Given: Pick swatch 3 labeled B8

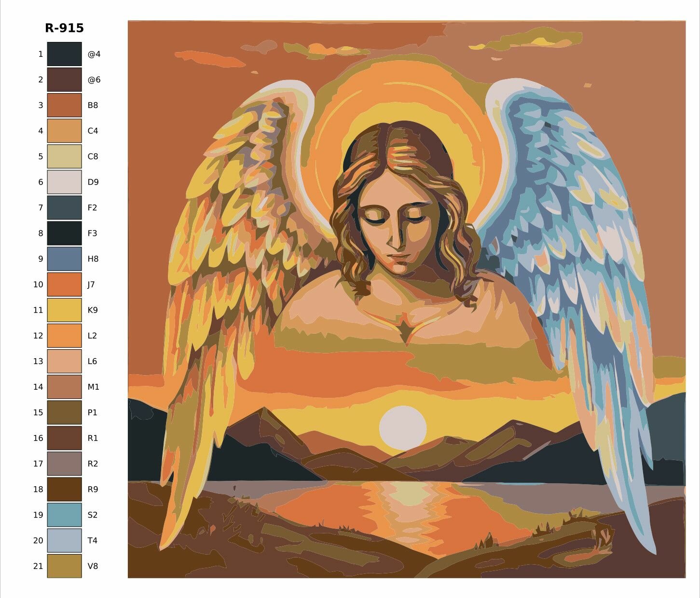Looking at the screenshot, I should 64,105.
